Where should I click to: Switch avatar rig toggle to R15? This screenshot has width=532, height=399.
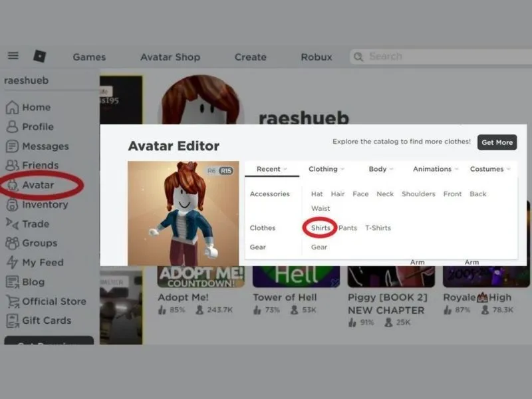[226, 171]
